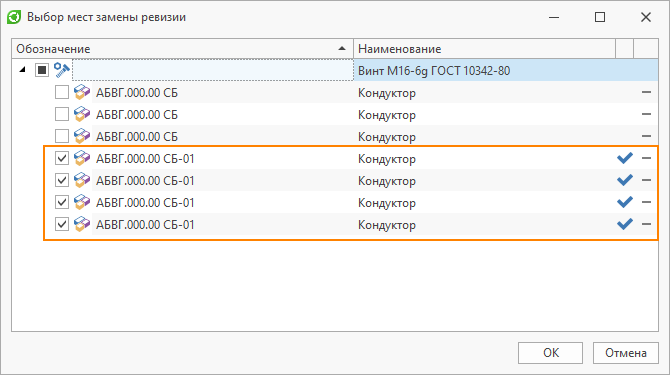
Task: Toggle the tri-state checkbox of the Винт M16-6g row
Action: pos(42,70)
